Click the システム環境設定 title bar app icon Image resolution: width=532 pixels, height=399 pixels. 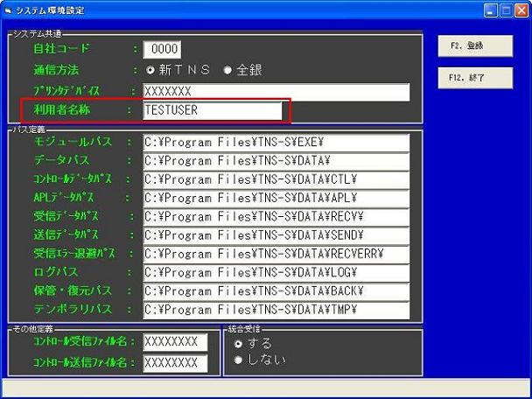(x=8, y=10)
